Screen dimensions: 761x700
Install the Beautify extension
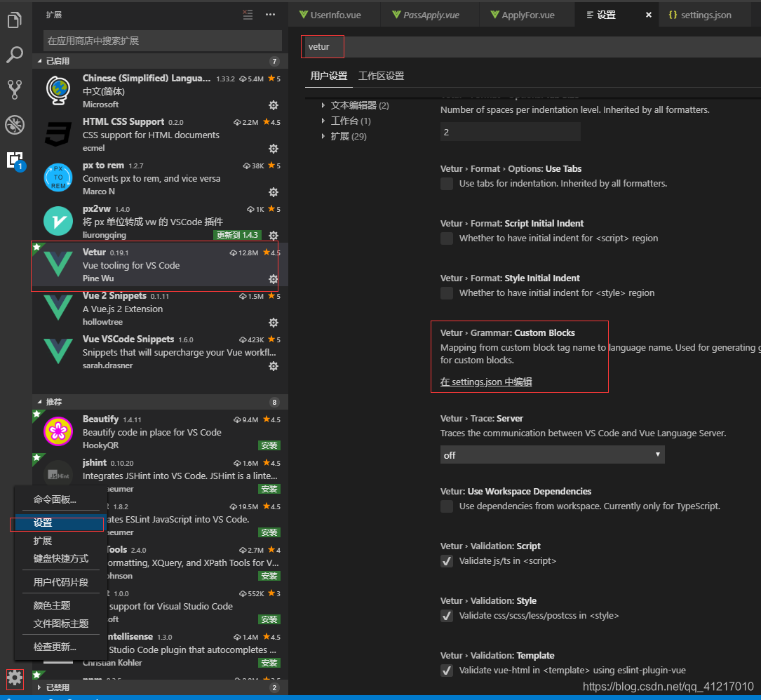click(269, 445)
